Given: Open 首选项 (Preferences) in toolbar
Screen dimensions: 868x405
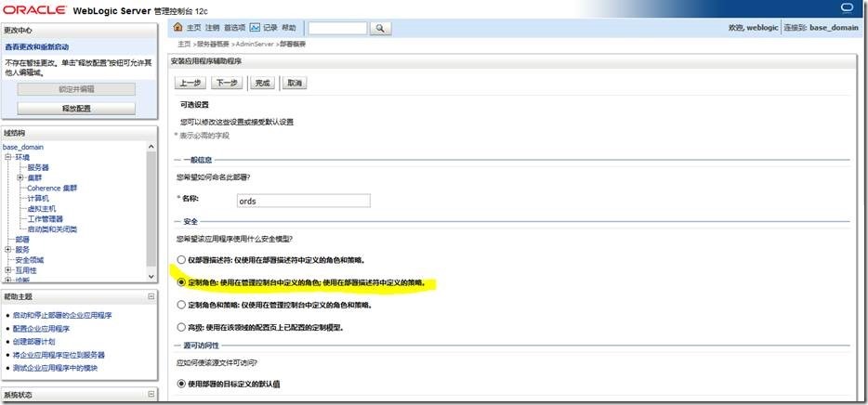Looking at the screenshot, I should (235, 28).
